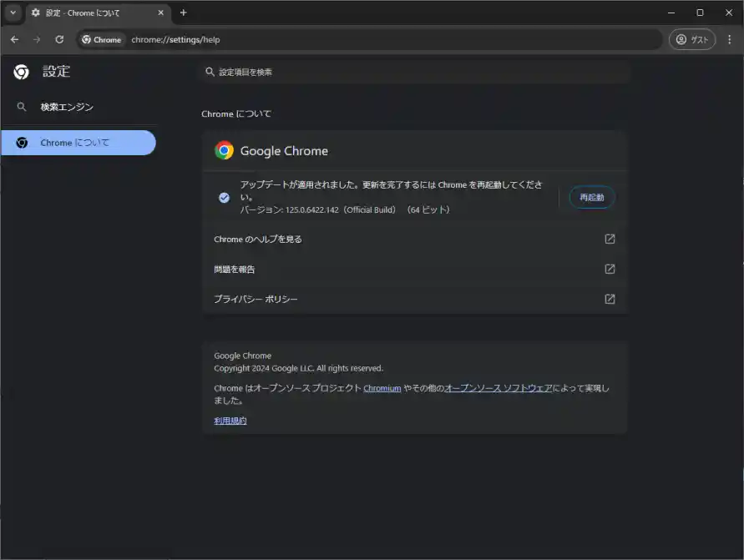
Task: Click external link icon beside 問題を報告
Action: pyautogui.click(x=610, y=270)
